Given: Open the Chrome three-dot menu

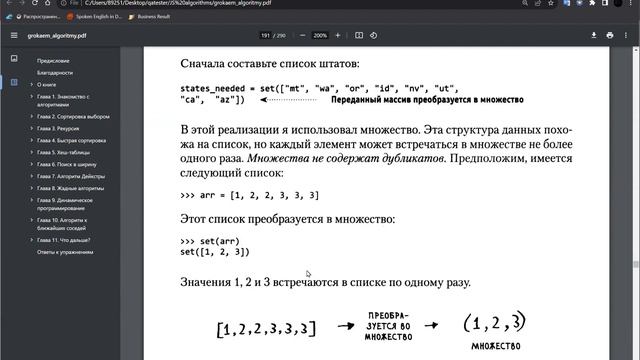Looking at the screenshot, I should click(x=631, y=3).
